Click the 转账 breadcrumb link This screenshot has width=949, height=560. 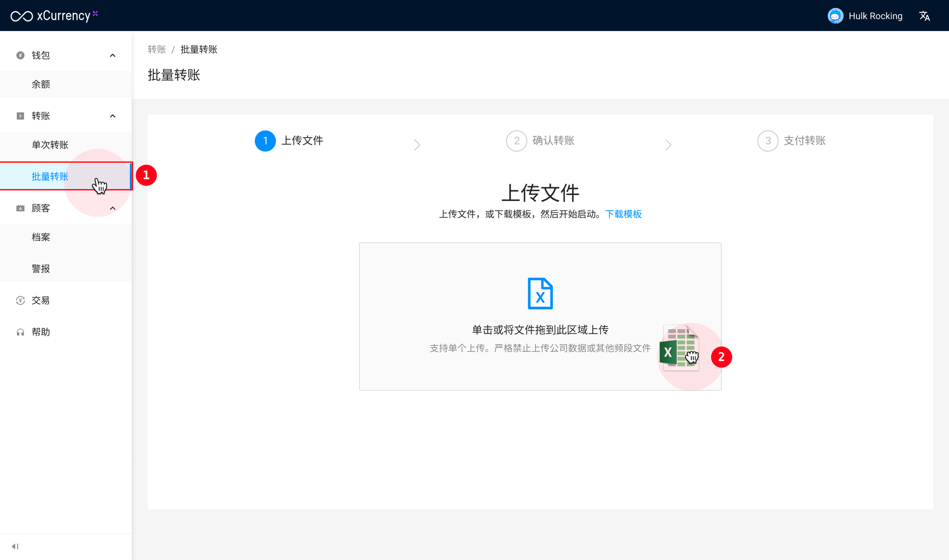point(157,50)
